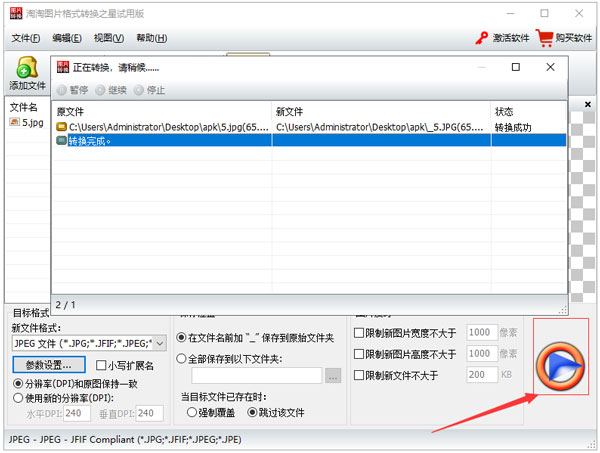Click the Parameter Settings (参数设置...) button

(49, 365)
